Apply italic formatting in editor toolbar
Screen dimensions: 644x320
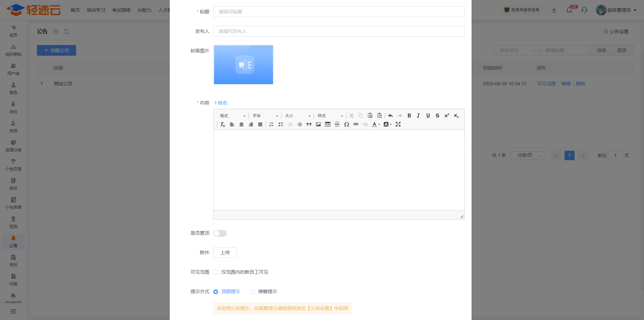418,116
